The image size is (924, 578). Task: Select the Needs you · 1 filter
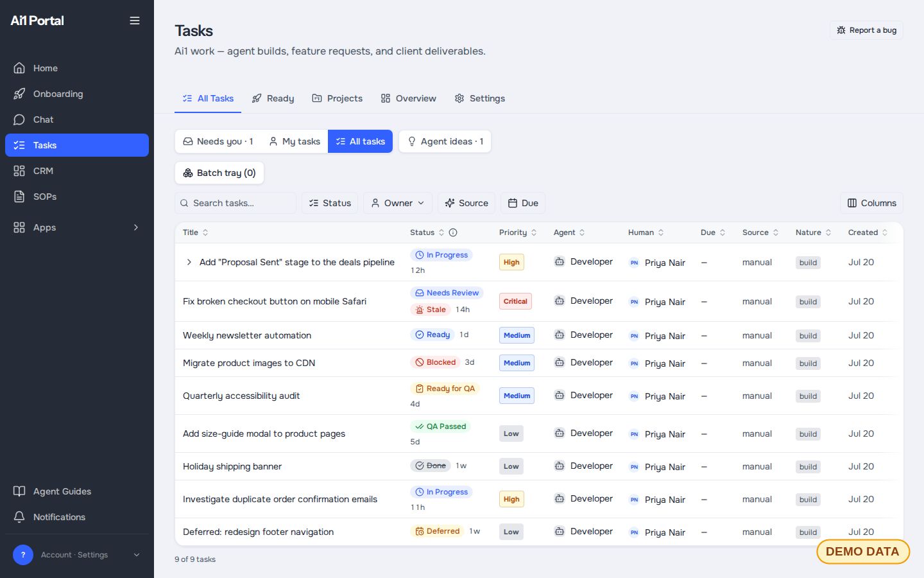tap(218, 141)
